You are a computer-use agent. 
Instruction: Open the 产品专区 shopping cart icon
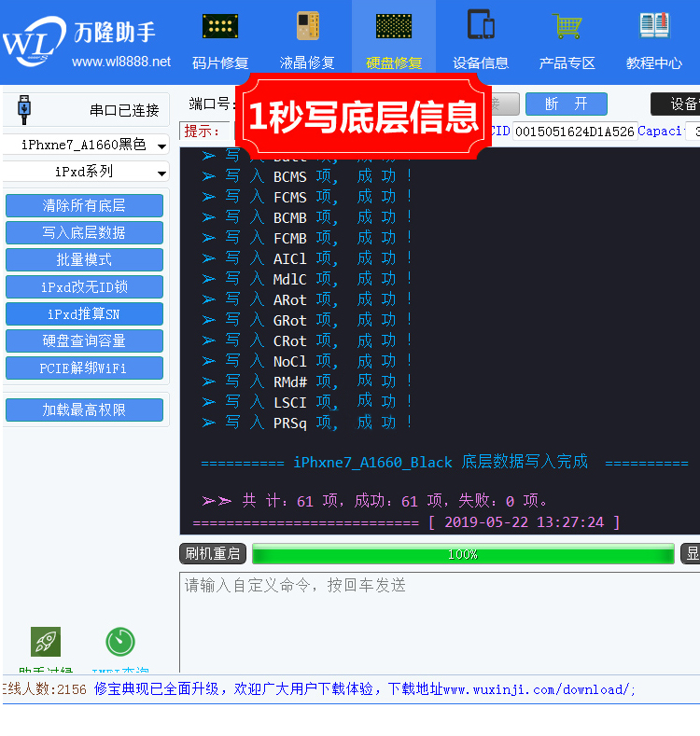[567, 26]
